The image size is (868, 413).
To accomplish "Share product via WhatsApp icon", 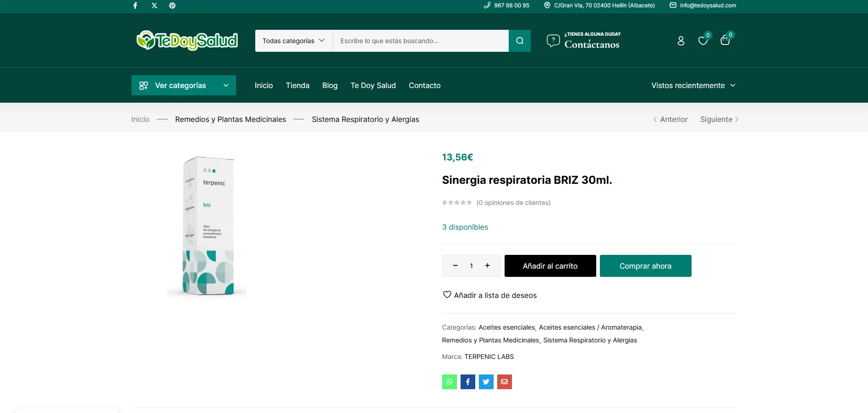I will point(449,382).
